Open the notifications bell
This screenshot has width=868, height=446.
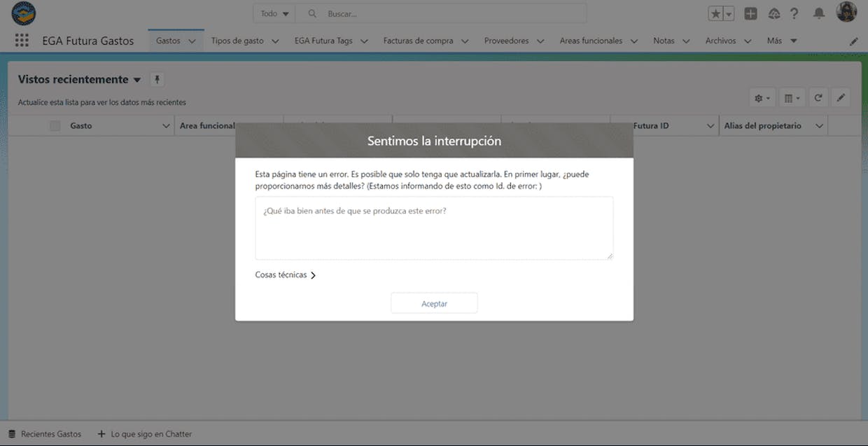(819, 13)
